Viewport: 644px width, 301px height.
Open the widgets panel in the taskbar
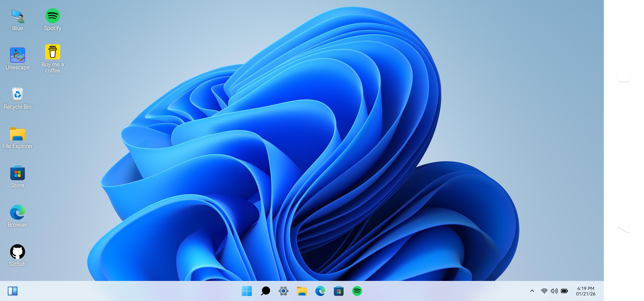(x=13, y=291)
